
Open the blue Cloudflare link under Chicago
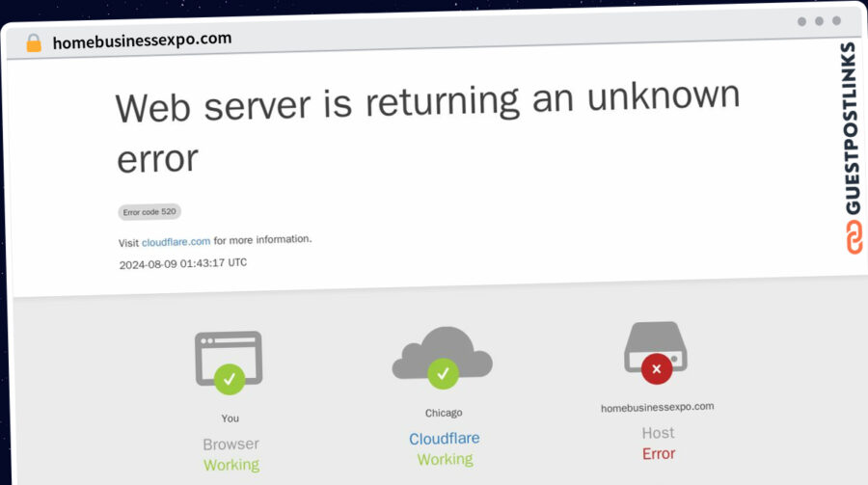tap(445, 439)
